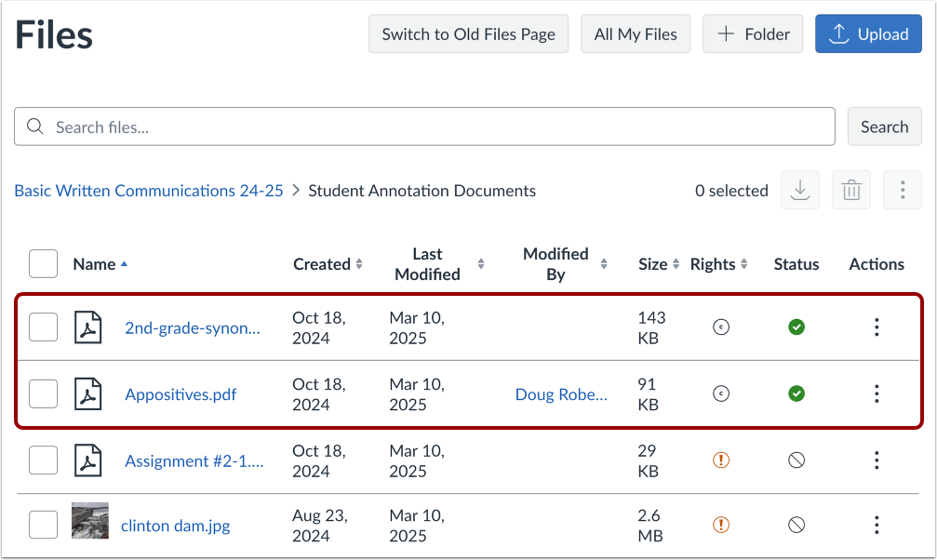Open actions menu for clinton dam.jpg
This screenshot has width=937, height=560.
[876, 525]
